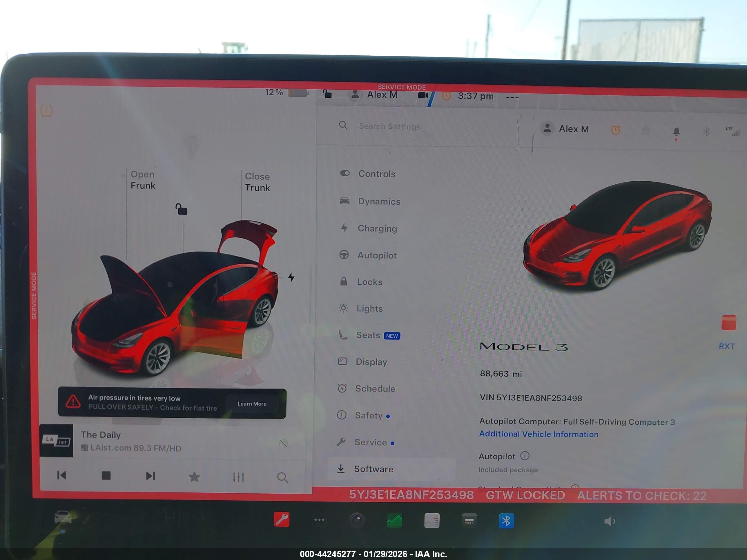This screenshot has height=560, width=747.
Task: Tap the clock showing 3:37 pm
Action: click(x=476, y=96)
